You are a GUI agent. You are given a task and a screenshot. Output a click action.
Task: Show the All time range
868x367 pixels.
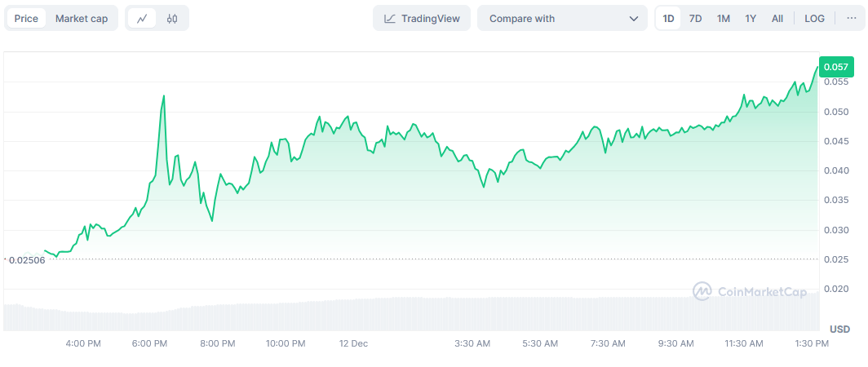(x=777, y=18)
